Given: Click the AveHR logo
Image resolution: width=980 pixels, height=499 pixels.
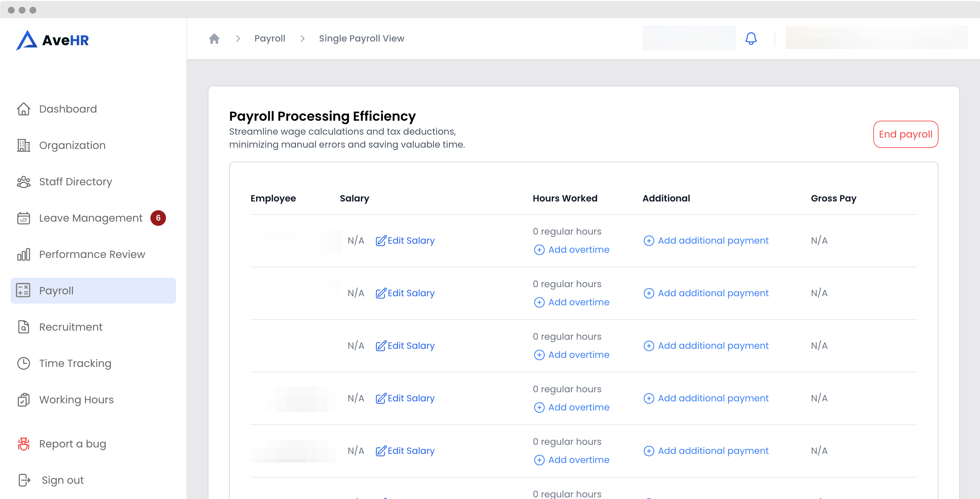Looking at the screenshot, I should [x=53, y=40].
